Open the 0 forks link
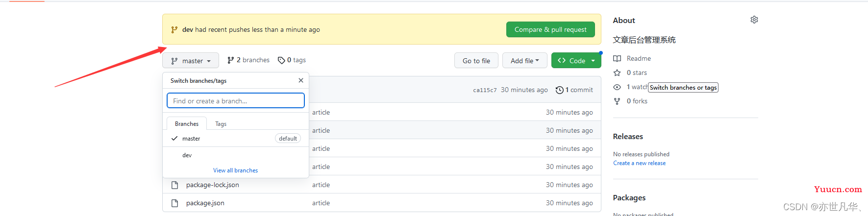The height and width of the screenshot is (216, 868). point(637,101)
